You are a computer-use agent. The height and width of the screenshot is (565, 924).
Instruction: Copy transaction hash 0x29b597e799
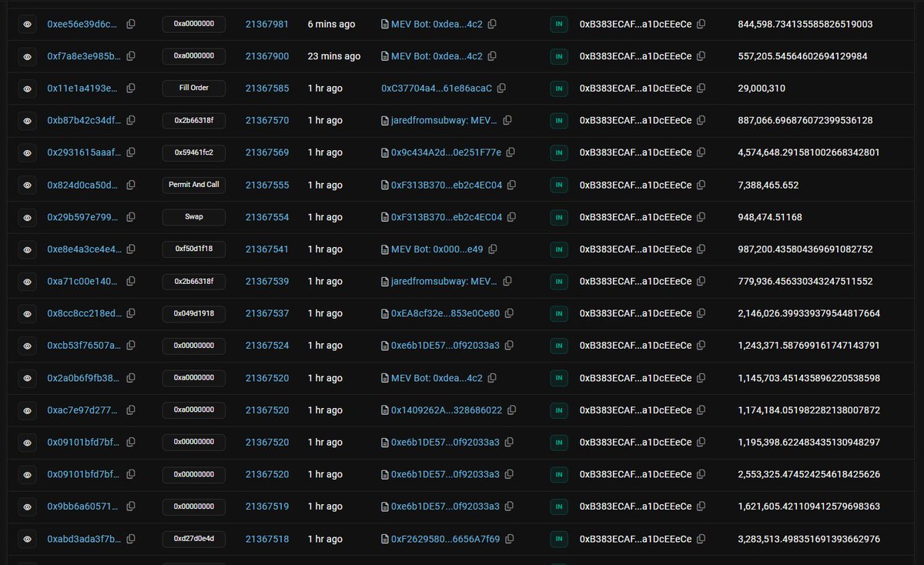pyautogui.click(x=131, y=218)
